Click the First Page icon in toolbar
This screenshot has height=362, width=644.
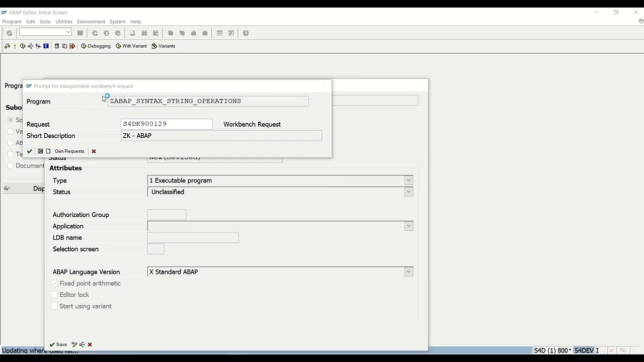tap(171, 33)
